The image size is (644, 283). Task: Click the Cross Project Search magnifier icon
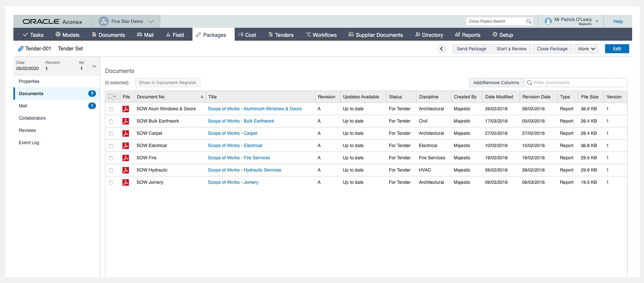click(529, 21)
